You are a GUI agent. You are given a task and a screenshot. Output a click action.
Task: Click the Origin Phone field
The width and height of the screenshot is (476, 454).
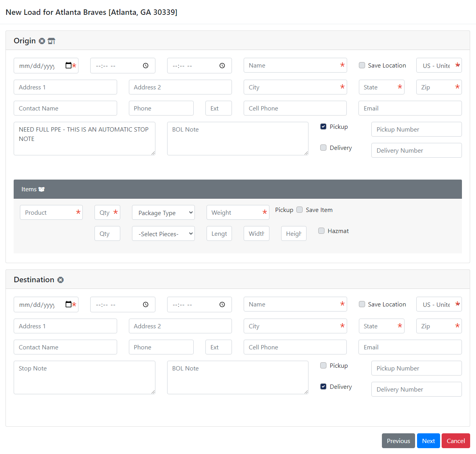[x=161, y=108]
